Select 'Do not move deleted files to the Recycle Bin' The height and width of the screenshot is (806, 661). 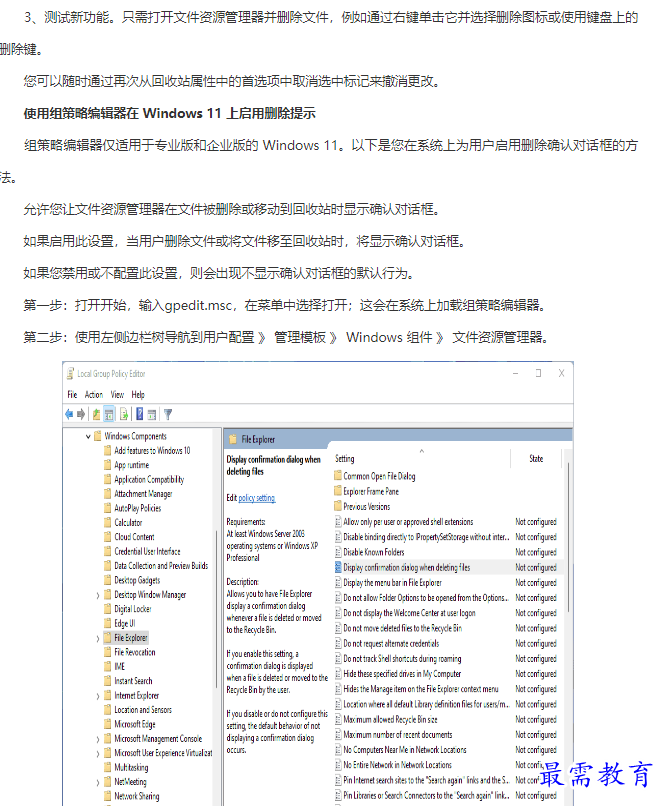point(402,628)
